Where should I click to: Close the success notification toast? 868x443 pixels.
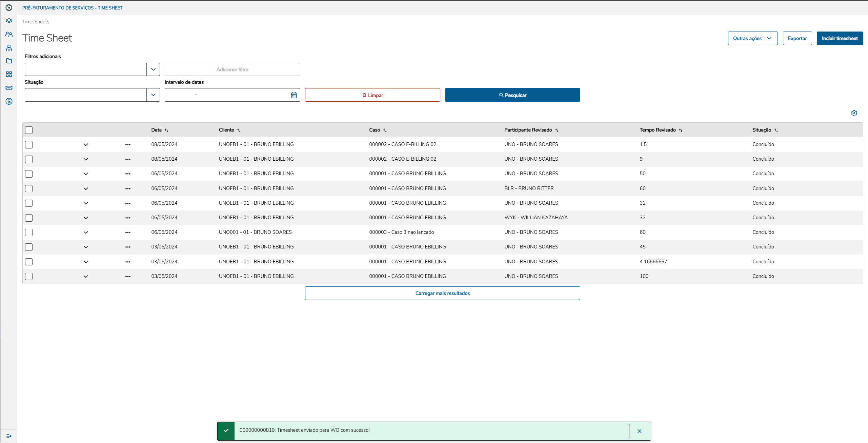(x=639, y=431)
